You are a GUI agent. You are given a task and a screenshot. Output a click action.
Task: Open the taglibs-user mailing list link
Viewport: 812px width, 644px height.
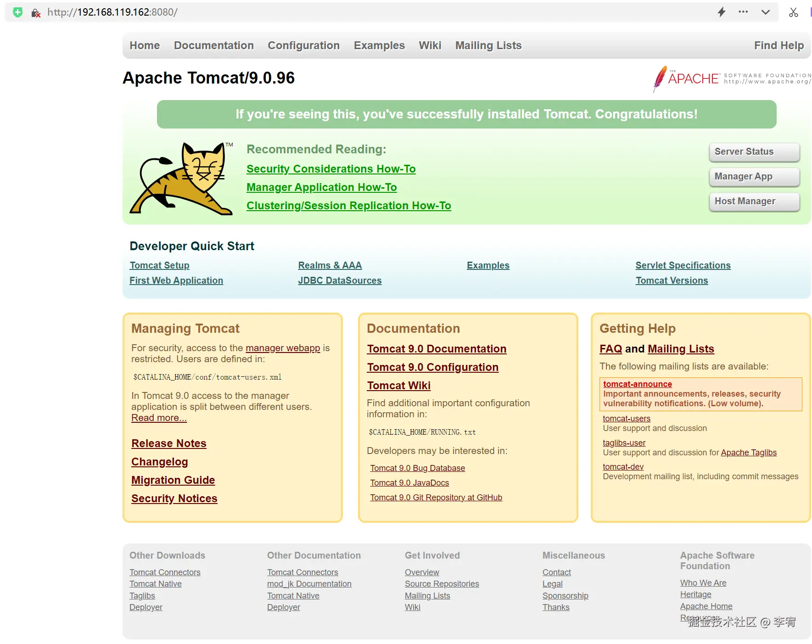click(x=624, y=443)
